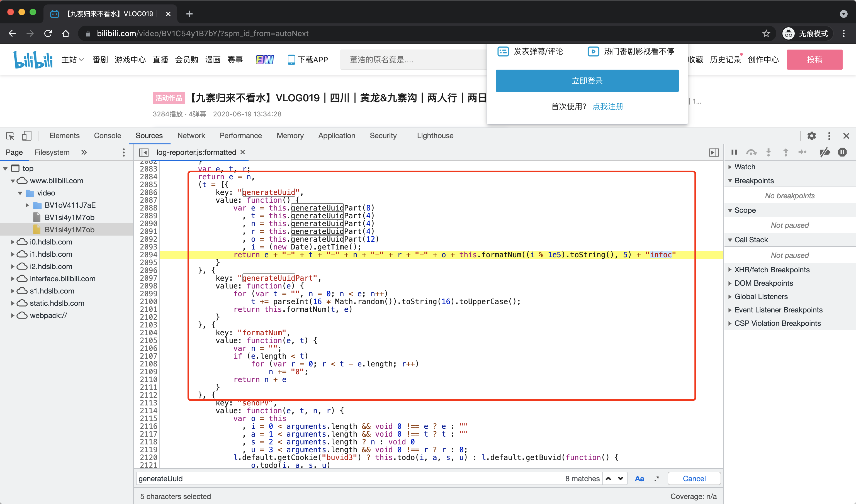Expand the webpack:// node
Image resolution: width=856 pixels, height=504 pixels.
coord(13,315)
